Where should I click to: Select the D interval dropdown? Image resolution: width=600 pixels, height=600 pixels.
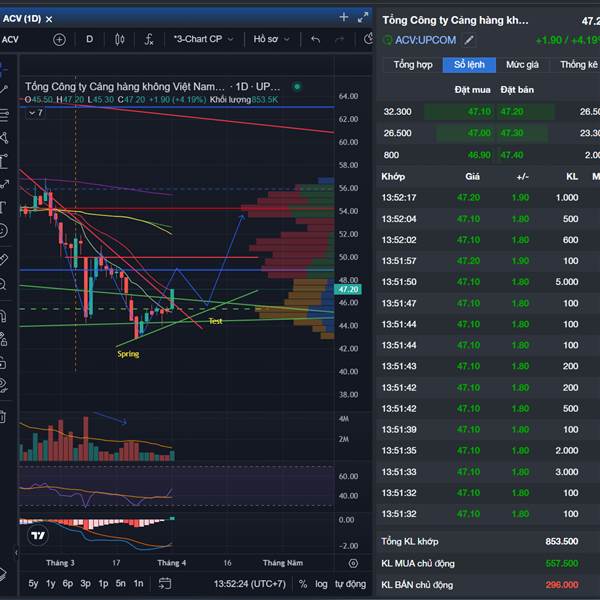(90, 39)
